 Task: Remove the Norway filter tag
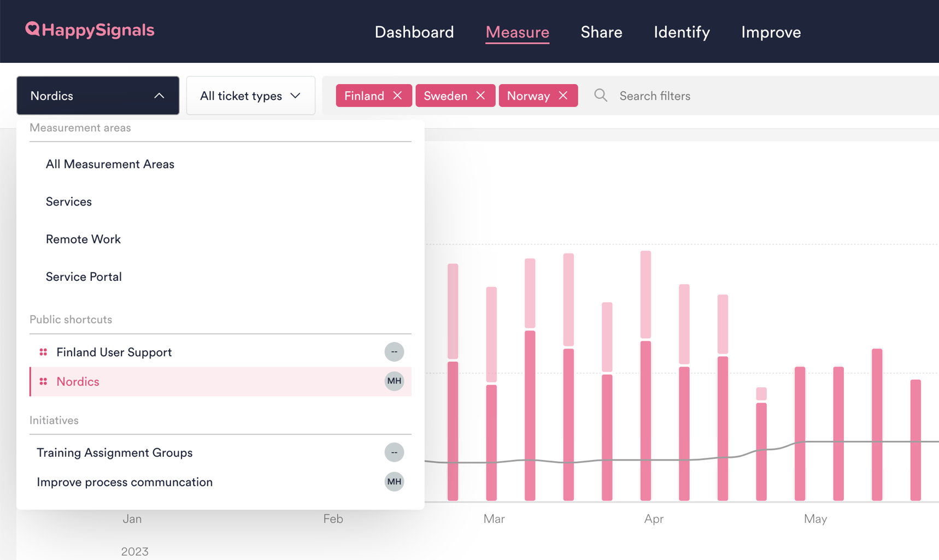(x=563, y=96)
